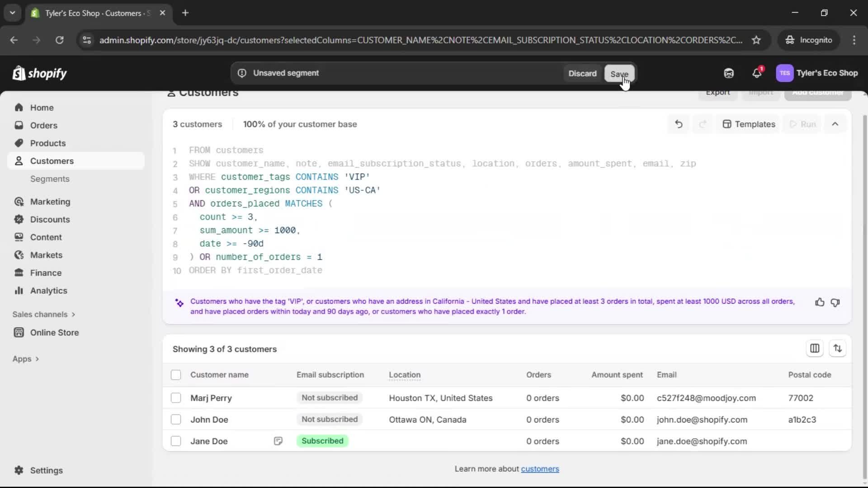This screenshot has height=488, width=868.
Task: Give thumbs up on the segment description
Action: point(820,302)
